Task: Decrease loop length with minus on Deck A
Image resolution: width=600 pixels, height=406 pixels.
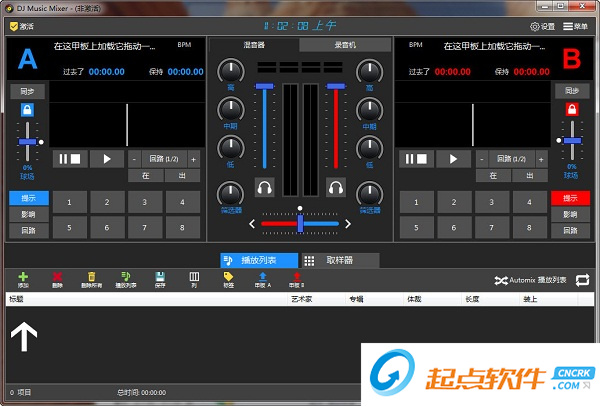Action: tap(134, 159)
